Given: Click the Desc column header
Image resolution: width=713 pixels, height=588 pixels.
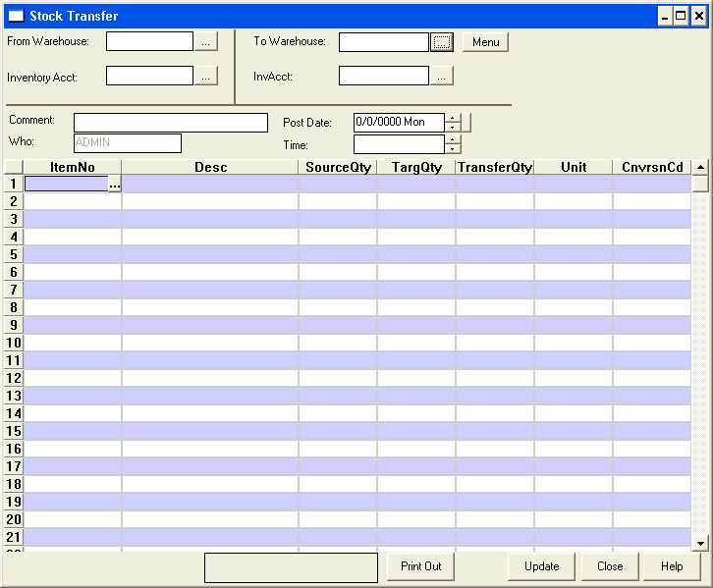Looking at the screenshot, I should pyautogui.click(x=210, y=167).
